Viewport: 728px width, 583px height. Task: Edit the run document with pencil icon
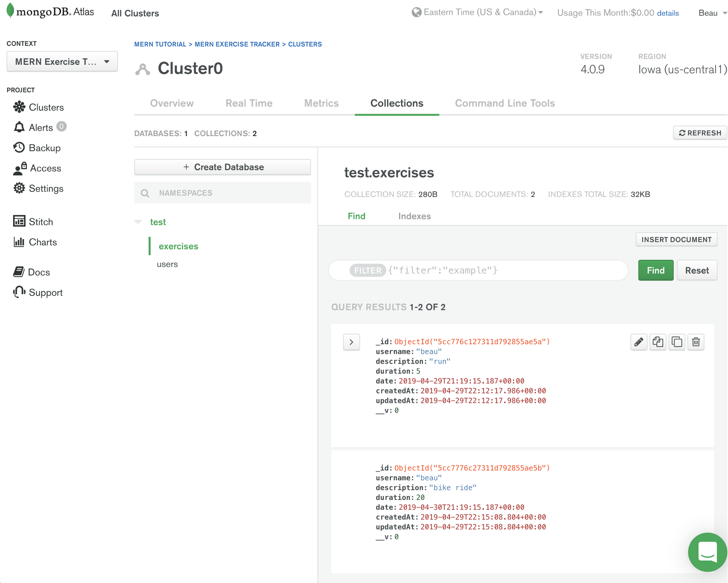click(x=639, y=342)
